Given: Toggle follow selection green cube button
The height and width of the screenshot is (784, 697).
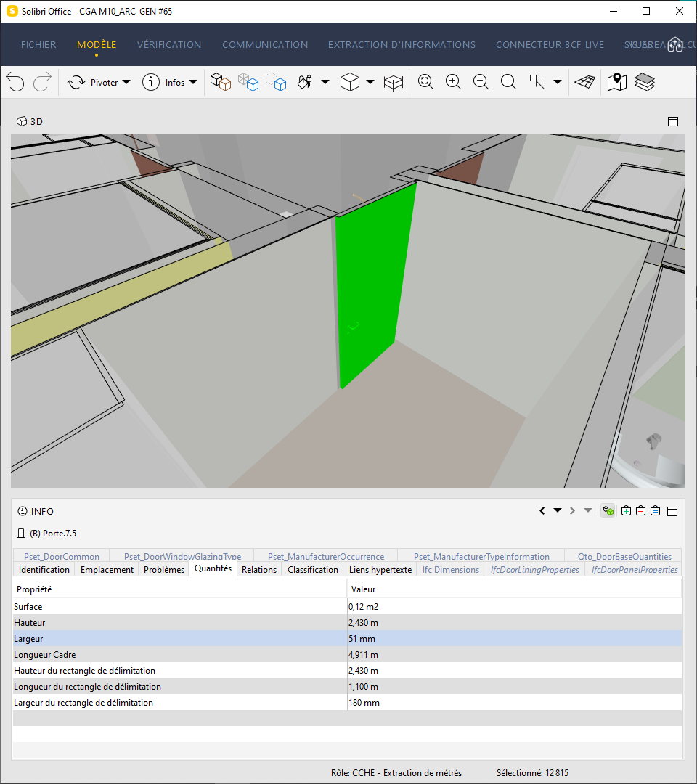Looking at the screenshot, I should click(608, 510).
